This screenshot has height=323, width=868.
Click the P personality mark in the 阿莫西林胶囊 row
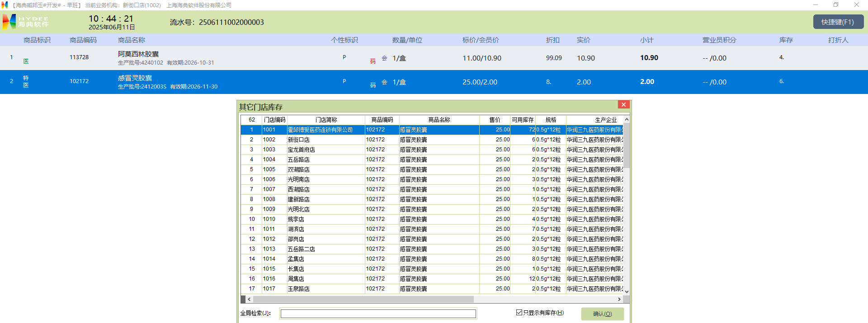coord(344,57)
